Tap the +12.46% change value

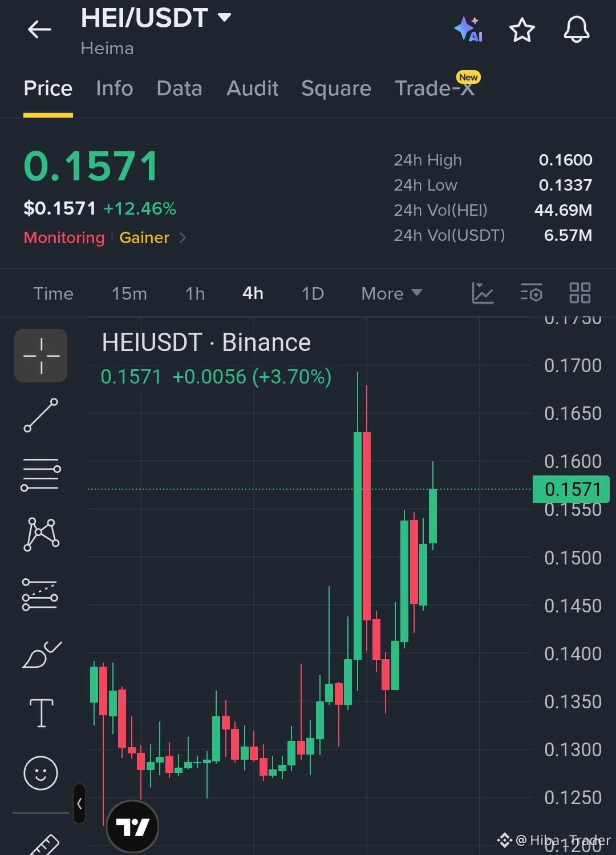pos(140,208)
